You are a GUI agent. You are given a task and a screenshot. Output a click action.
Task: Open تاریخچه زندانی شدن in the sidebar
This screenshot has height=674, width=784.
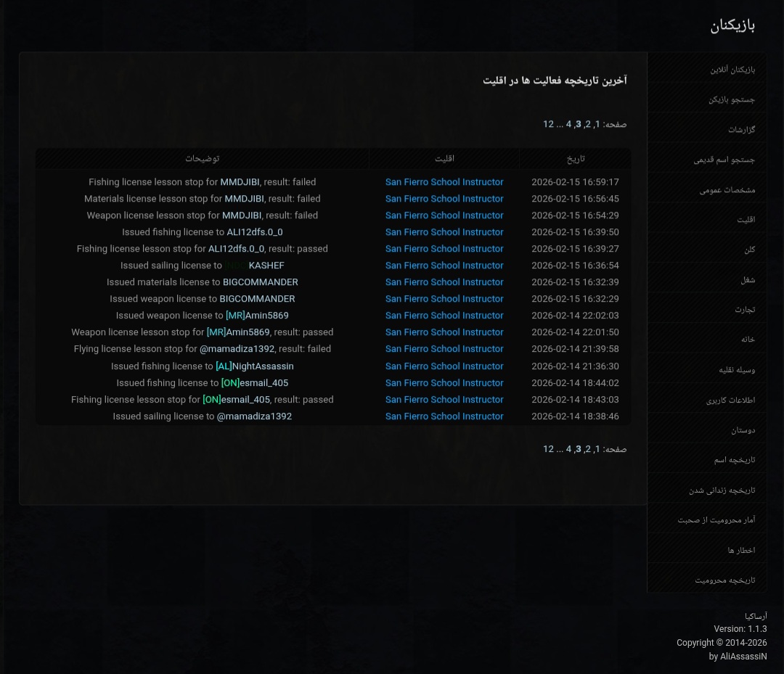(x=722, y=490)
